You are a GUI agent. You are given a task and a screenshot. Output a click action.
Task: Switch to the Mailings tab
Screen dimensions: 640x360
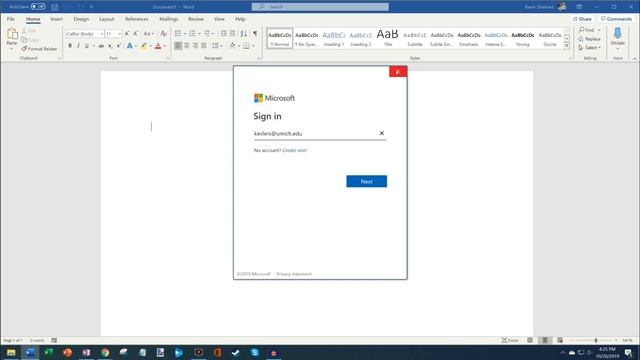tap(169, 19)
